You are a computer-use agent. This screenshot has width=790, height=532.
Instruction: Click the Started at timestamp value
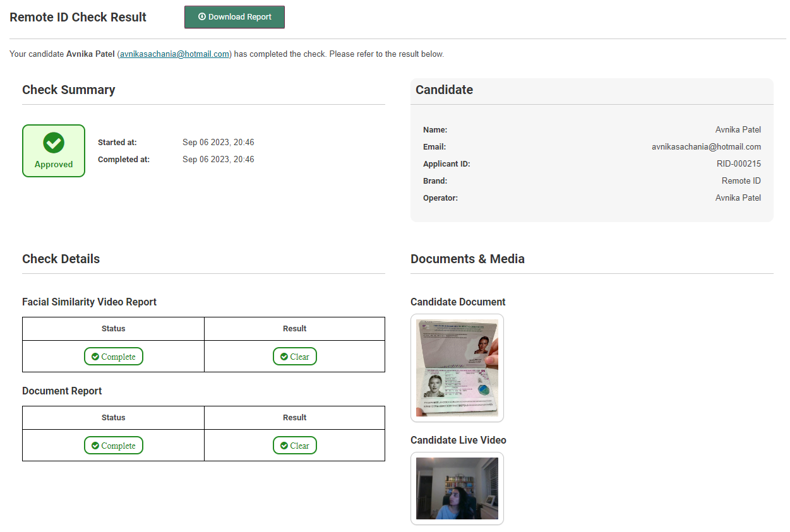[218, 143]
